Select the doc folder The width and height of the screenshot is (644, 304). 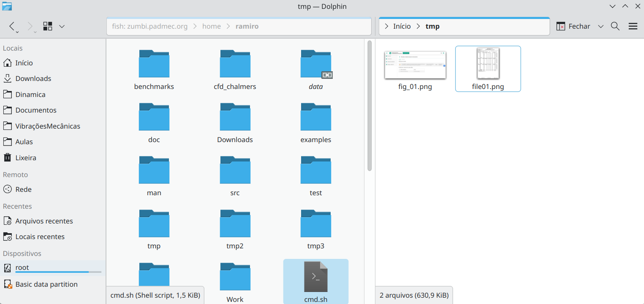click(154, 123)
